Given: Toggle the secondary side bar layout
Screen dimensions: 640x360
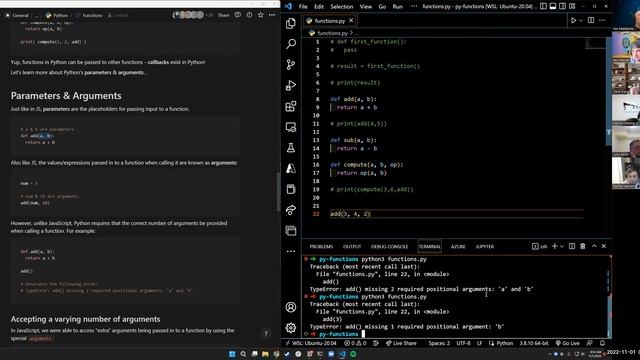Looking at the screenshot, I should click(562, 6).
